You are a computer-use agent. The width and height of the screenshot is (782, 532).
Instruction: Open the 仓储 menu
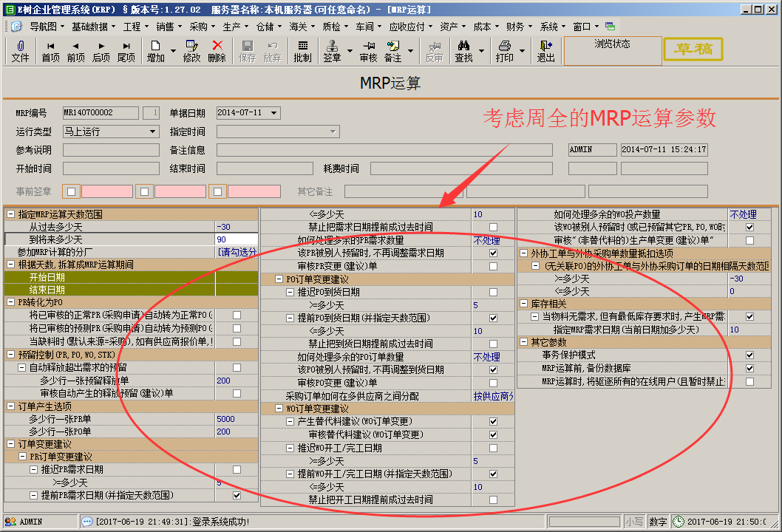(269, 27)
